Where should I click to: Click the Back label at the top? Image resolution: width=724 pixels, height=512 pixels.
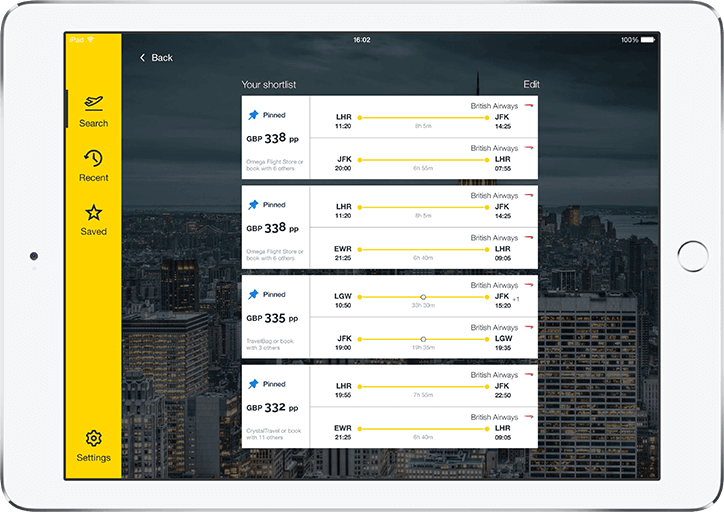pyautogui.click(x=162, y=58)
